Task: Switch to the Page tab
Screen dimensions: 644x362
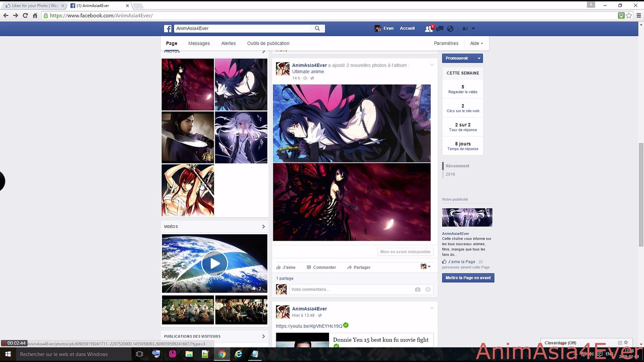Action: pyautogui.click(x=172, y=43)
